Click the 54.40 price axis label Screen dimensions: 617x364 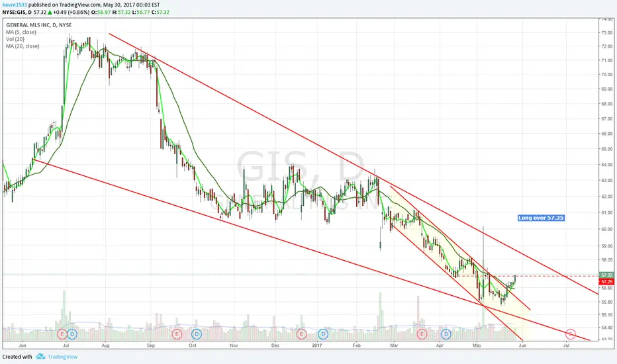tap(607, 328)
